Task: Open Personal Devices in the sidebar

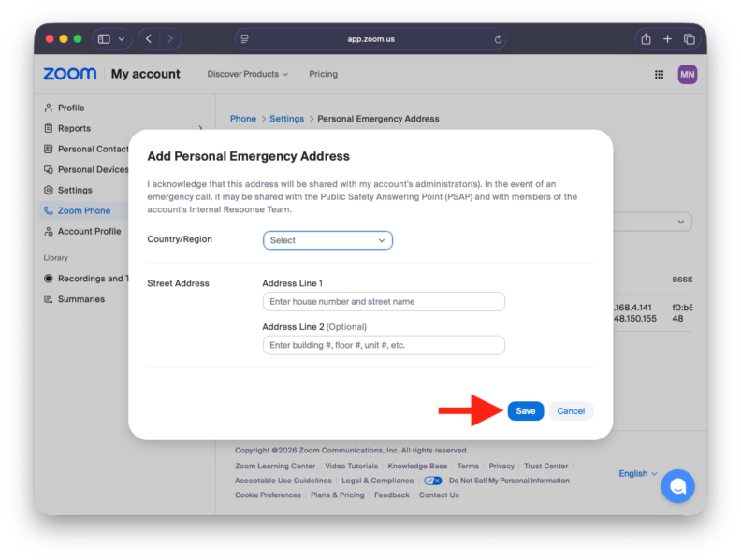Action: tap(93, 169)
